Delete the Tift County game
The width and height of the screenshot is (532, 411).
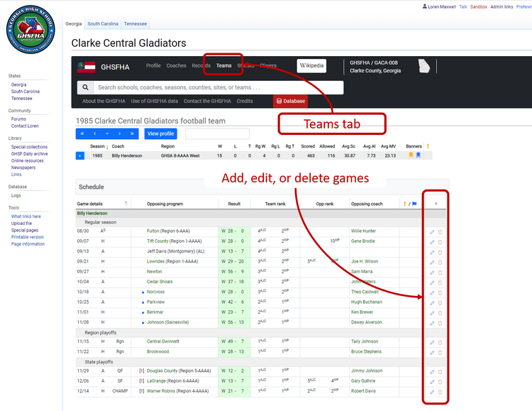pos(440,242)
